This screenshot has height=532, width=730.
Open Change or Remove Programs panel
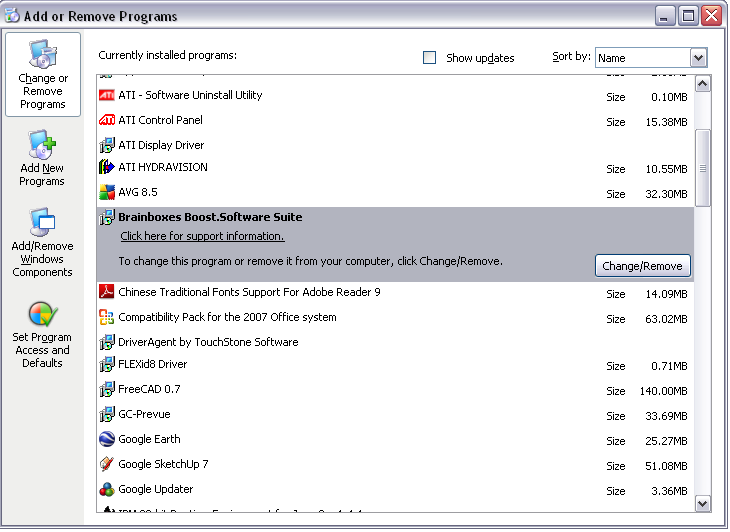pos(43,74)
